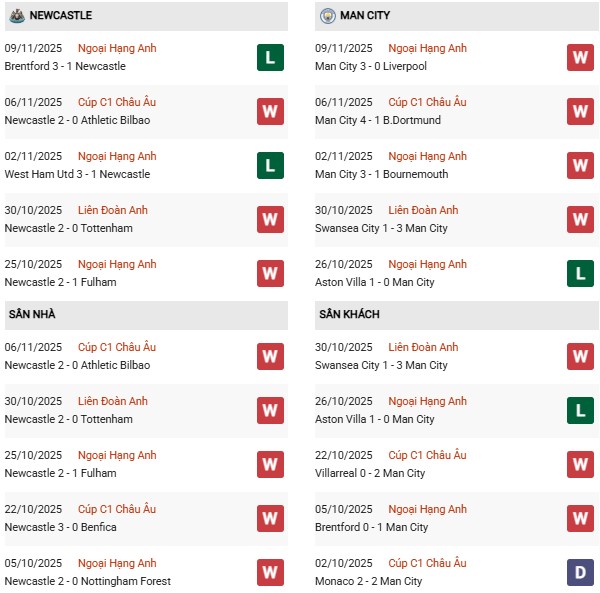
Task: Click the Brentford 0 - 1 Man City result
Action: coord(371,527)
